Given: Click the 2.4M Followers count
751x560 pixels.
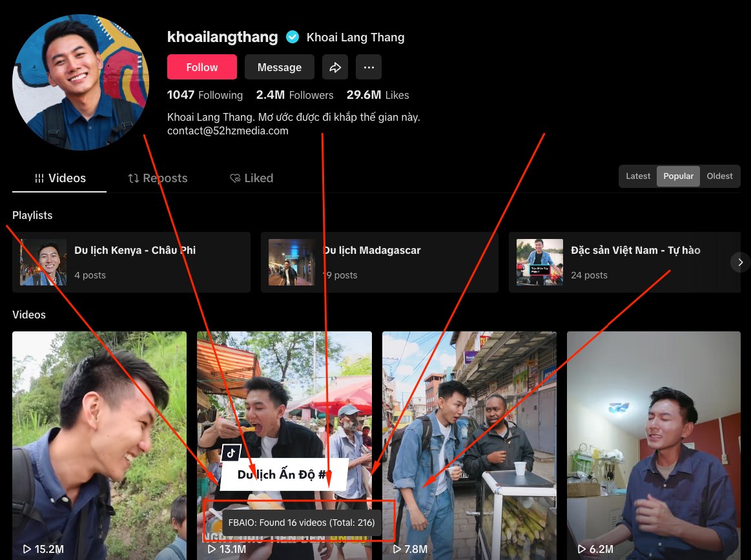Looking at the screenshot, I should pos(294,95).
